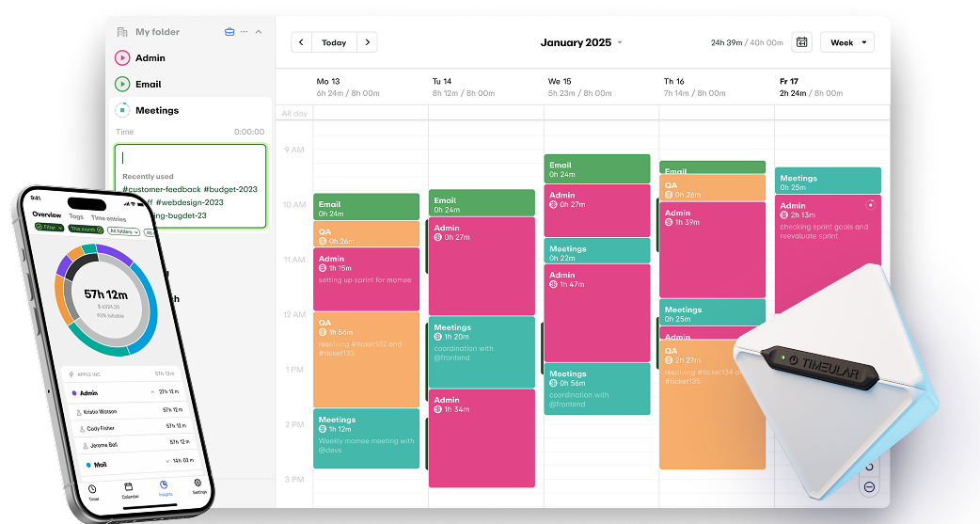Click the billable icon on Tuesday Admin 0h 27m
The image size is (980, 524).
(x=438, y=238)
